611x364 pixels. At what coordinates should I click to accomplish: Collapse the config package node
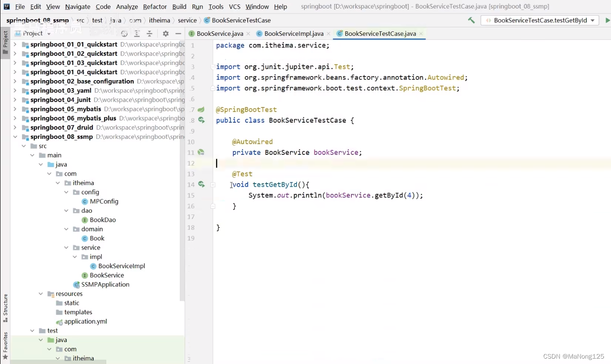(x=66, y=192)
